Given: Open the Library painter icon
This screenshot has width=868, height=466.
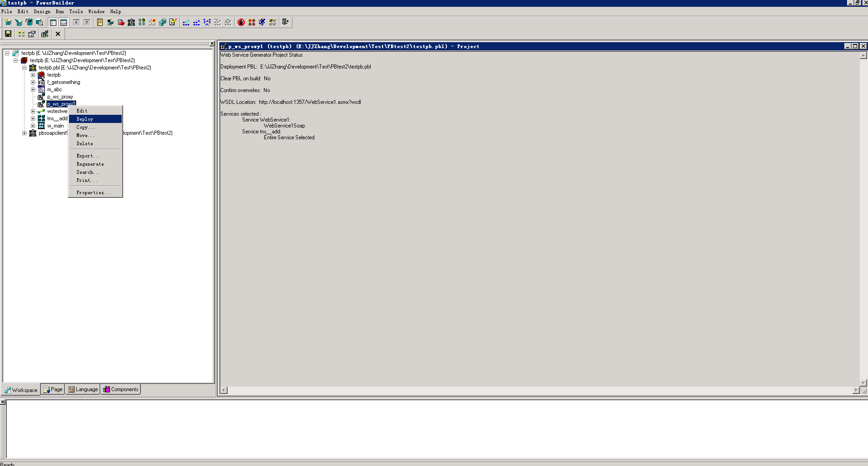Looking at the screenshot, I should [131, 22].
